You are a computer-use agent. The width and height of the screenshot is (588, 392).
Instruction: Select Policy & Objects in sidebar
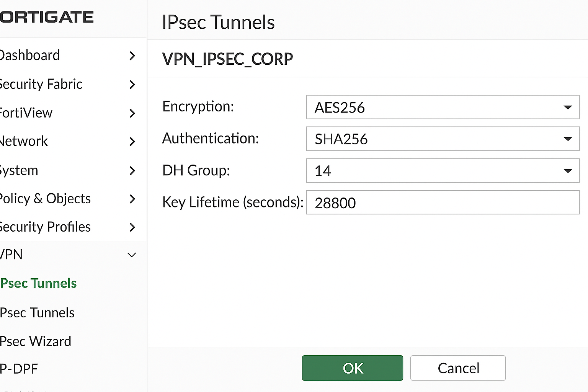click(45, 199)
